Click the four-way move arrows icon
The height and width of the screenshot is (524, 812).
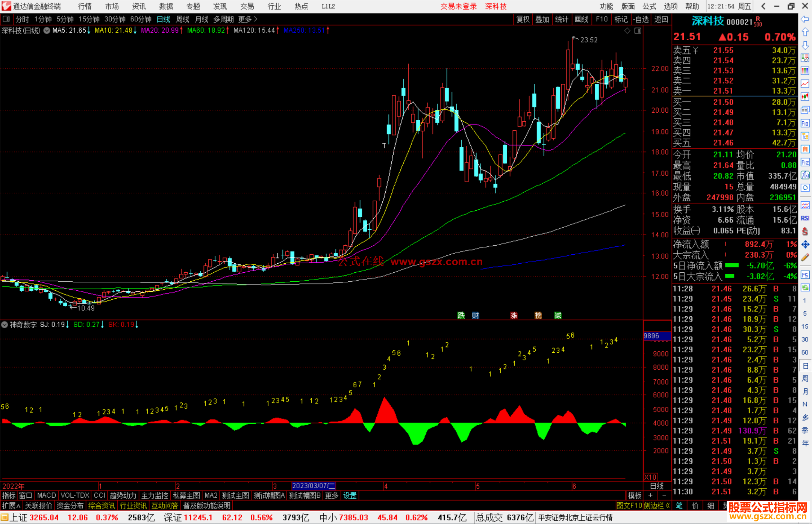click(x=805, y=245)
